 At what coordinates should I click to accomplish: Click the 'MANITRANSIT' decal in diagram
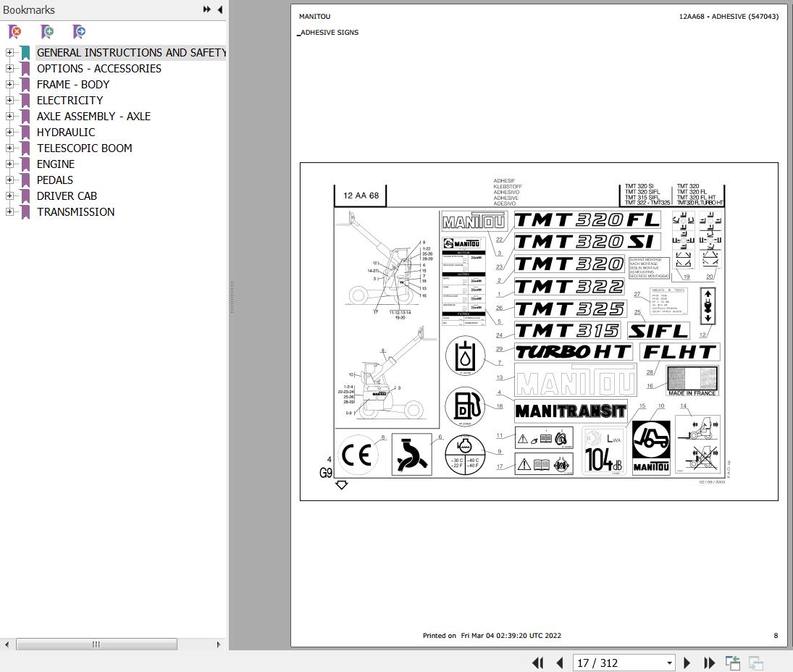click(x=571, y=411)
